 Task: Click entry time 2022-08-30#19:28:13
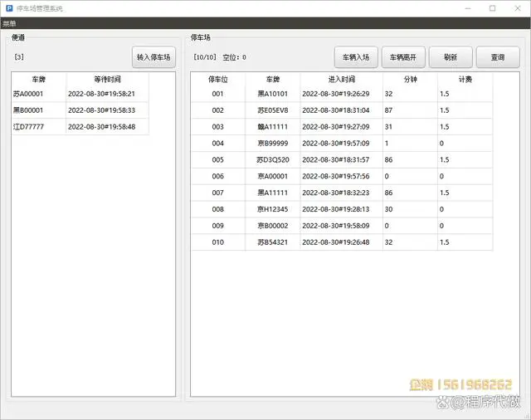pyautogui.click(x=335, y=209)
